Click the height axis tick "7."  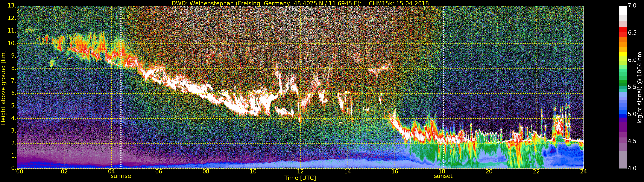tap(14, 81)
